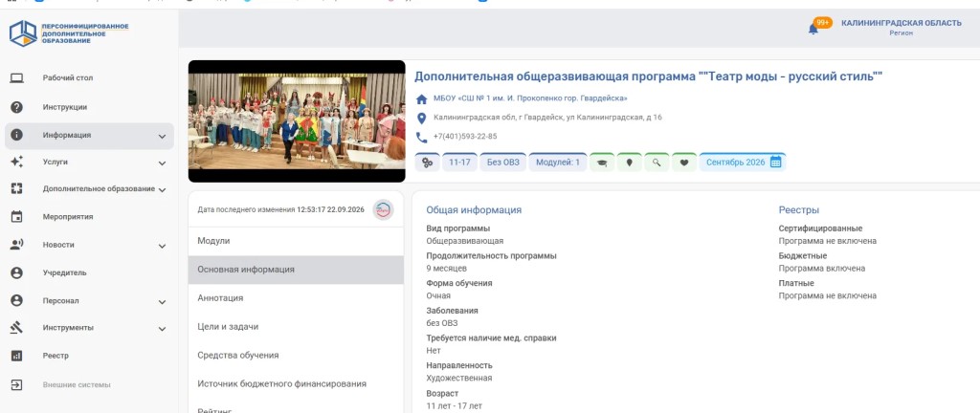Click the graduation cap badge icon
Viewport: 980px width, 413px height.
click(x=602, y=163)
